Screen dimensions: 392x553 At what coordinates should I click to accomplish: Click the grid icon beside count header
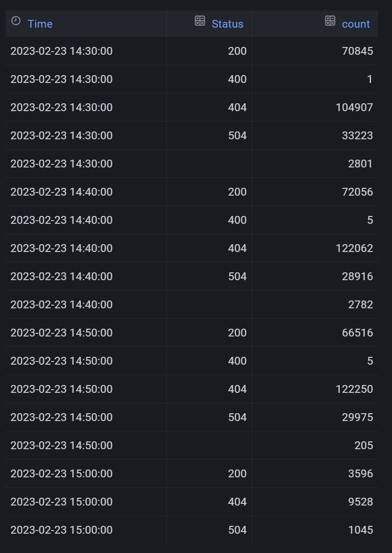click(x=330, y=21)
